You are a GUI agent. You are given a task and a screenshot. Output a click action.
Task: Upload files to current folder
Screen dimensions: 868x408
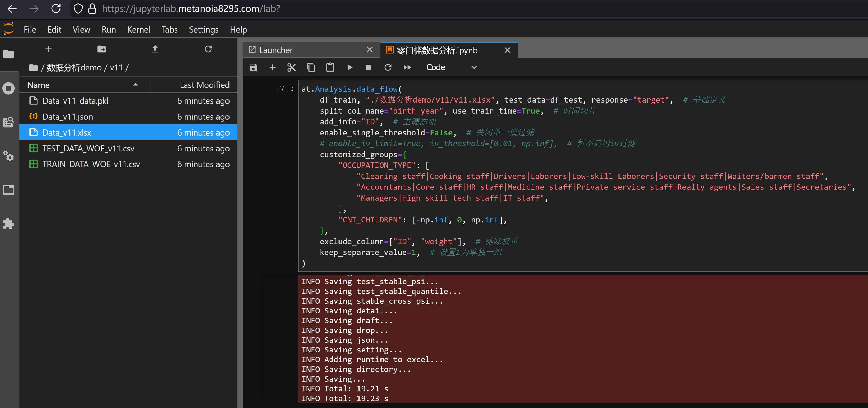point(155,49)
